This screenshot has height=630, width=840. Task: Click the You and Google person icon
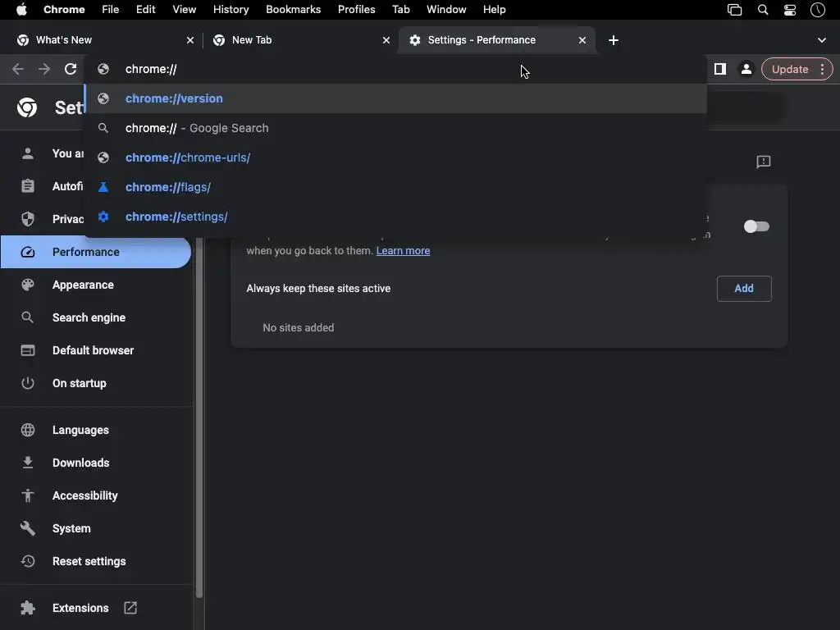[x=28, y=153]
